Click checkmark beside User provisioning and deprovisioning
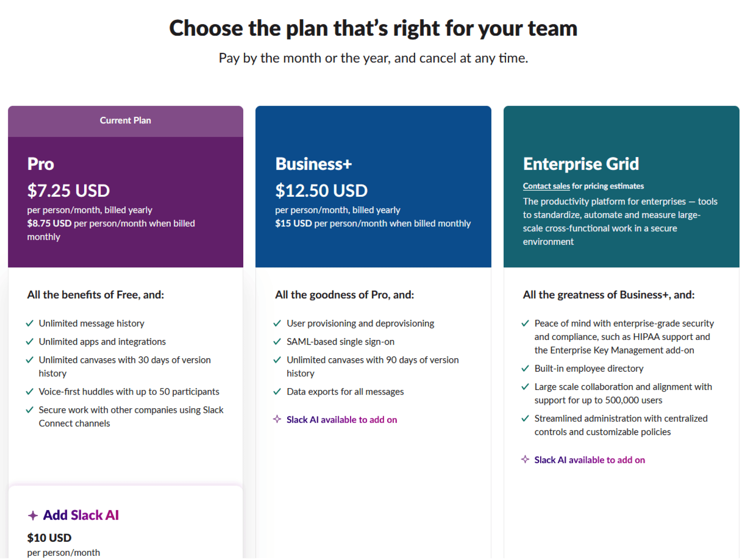The image size is (745, 560). pyautogui.click(x=277, y=323)
